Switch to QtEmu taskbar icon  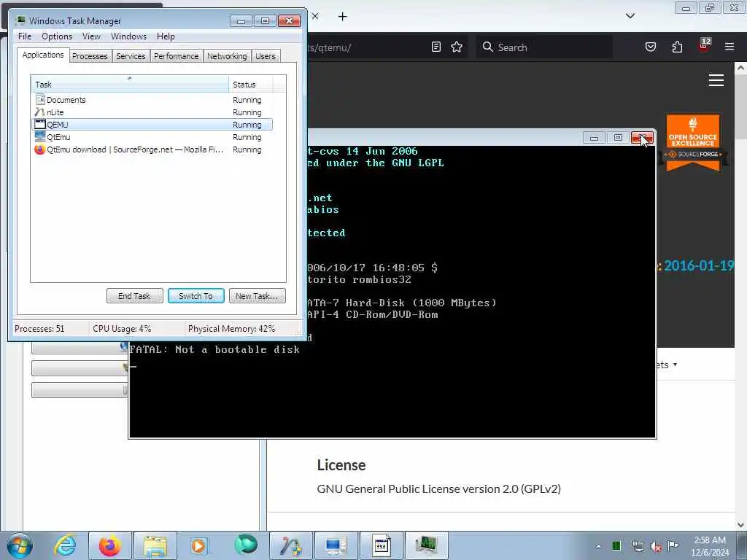tap(336, 545)
